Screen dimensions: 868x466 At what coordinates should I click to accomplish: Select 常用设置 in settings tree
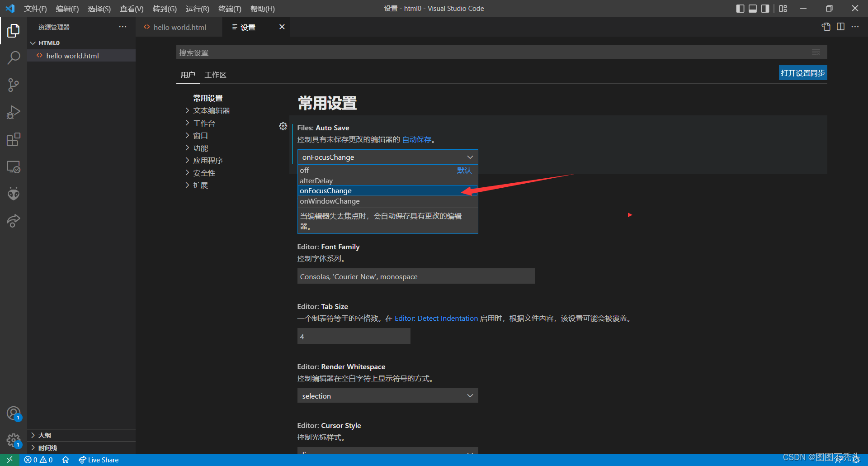[208, 98]
